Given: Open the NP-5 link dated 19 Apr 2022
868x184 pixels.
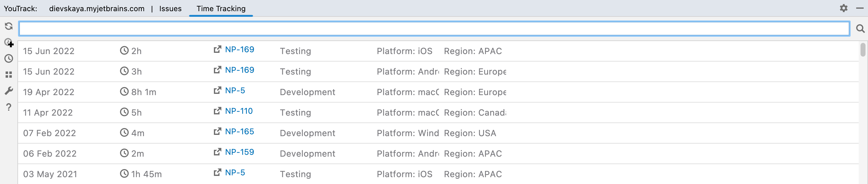Looking at the screenshot, I should (235, 91).
